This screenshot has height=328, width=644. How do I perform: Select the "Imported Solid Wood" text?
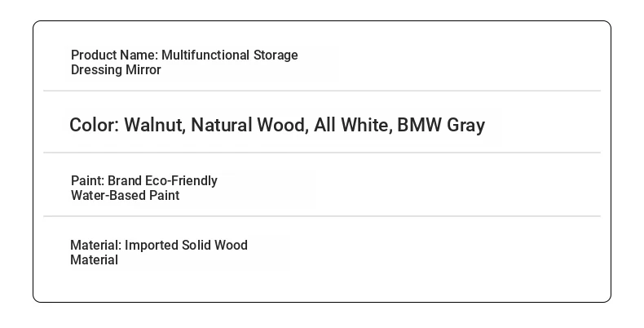186,246
